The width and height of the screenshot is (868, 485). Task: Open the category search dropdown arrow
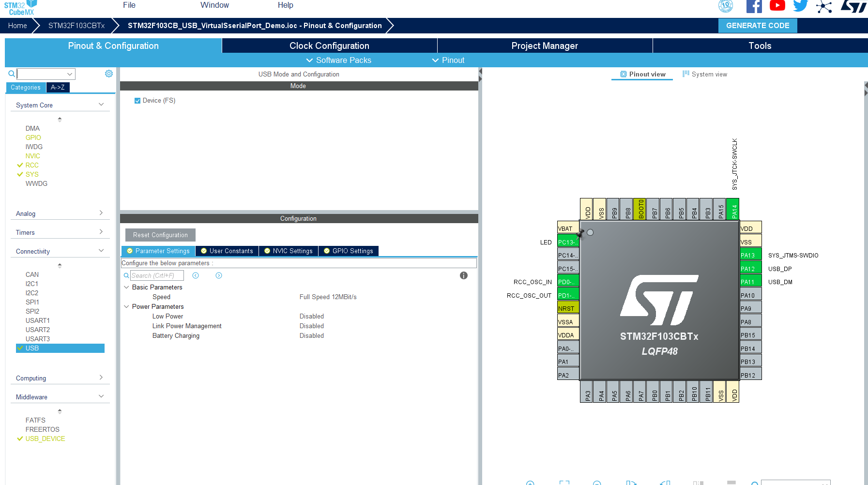click(x=70, y=74)
